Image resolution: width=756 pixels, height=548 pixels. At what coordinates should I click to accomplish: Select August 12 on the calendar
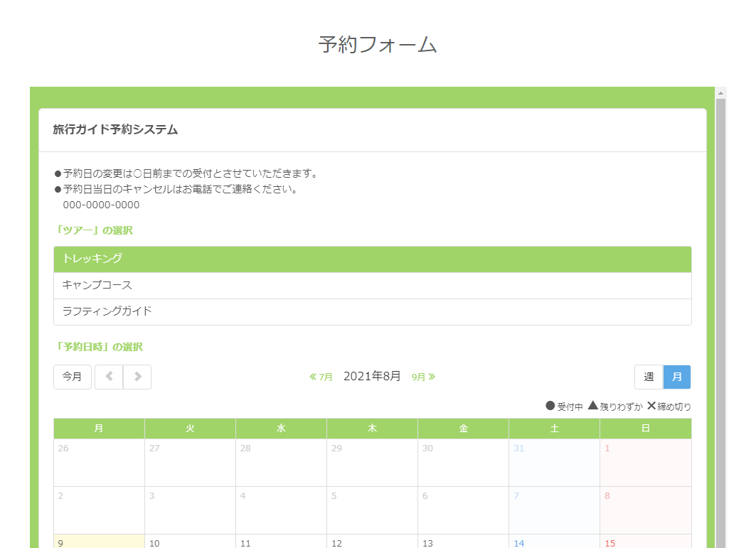click(372, 542)
